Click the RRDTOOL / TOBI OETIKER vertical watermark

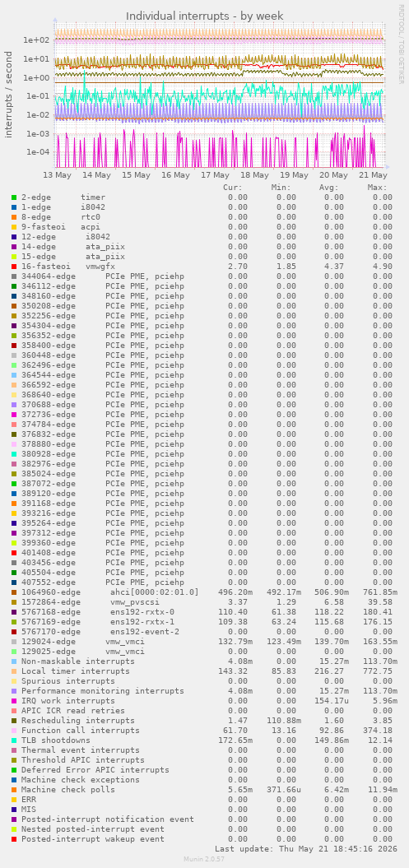[402, 44]
